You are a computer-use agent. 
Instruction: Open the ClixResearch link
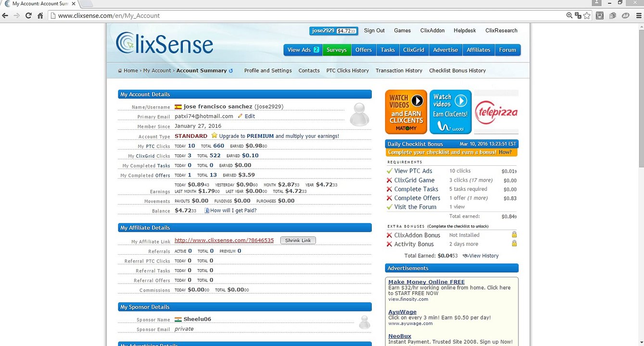[501, 31]
